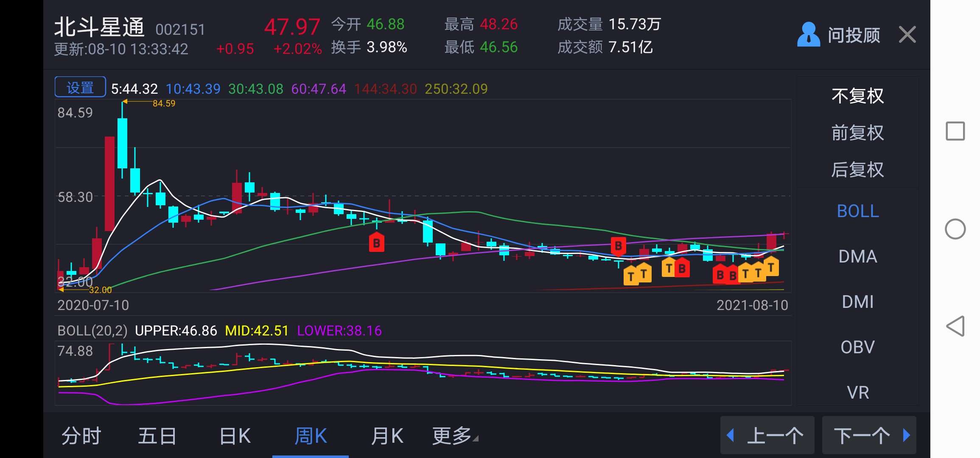The width and height of the screenshot is (980, 458).
Task: Choose the VR indicator
Action: 858,393
